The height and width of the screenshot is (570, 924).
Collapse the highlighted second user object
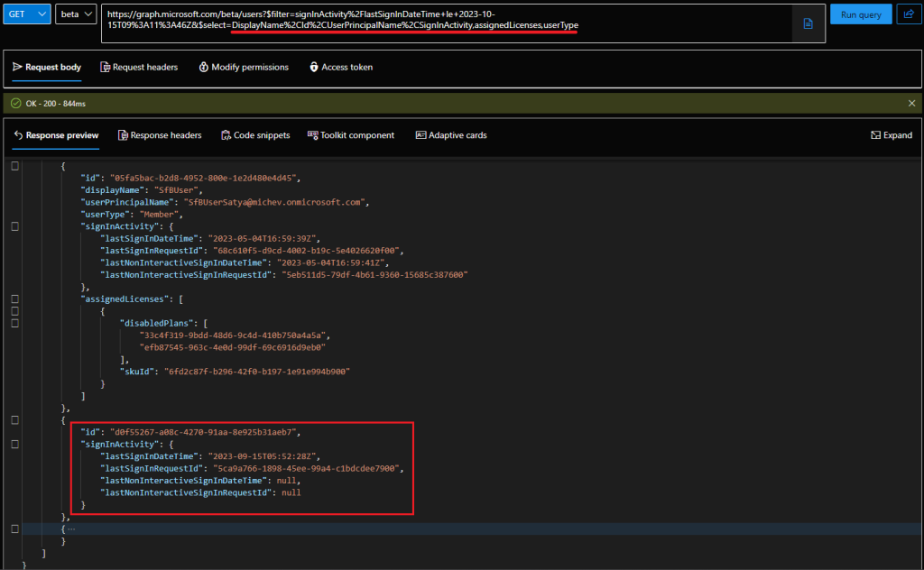click(x=14, y=419)
